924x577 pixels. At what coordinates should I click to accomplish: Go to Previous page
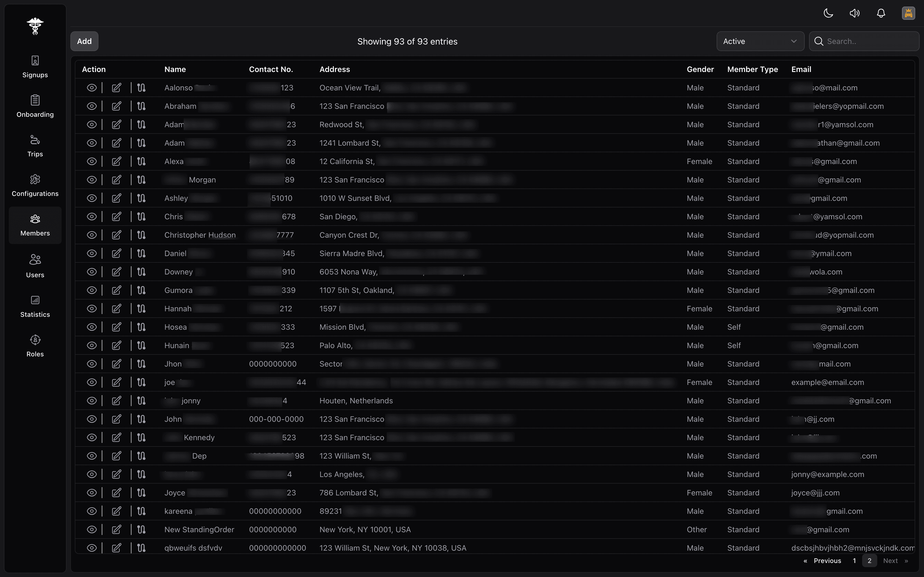pos(827,561)
